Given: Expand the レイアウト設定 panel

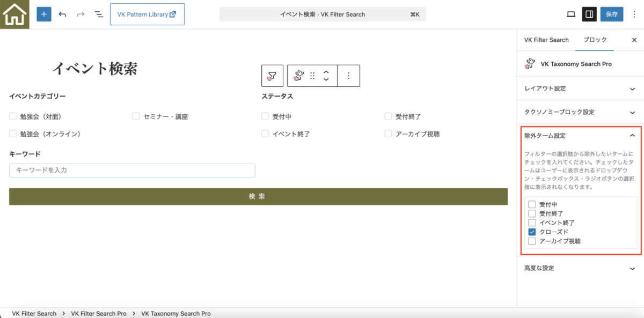Looking at the screenshot, I should pos(580,88).
